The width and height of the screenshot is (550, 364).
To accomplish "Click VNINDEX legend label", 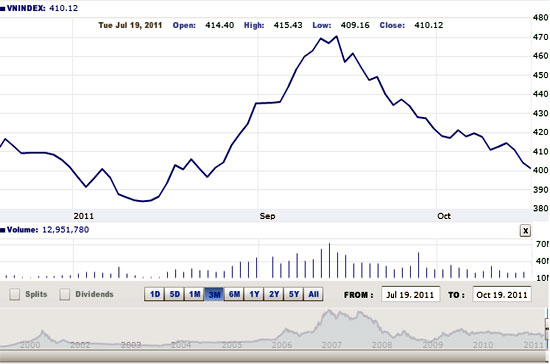I will 26,8.
